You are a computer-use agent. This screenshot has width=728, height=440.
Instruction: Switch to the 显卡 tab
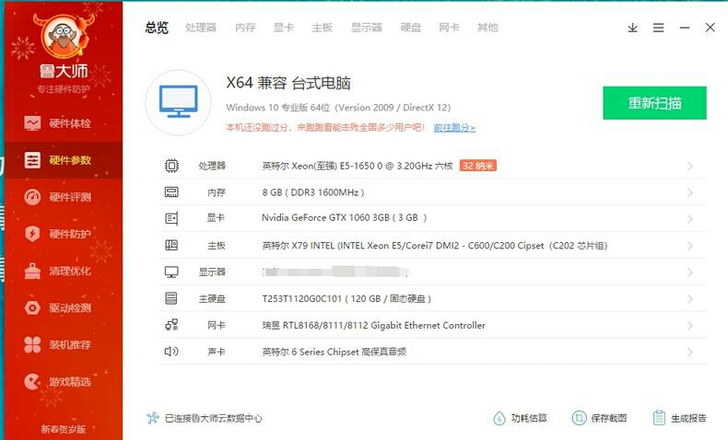283,28
